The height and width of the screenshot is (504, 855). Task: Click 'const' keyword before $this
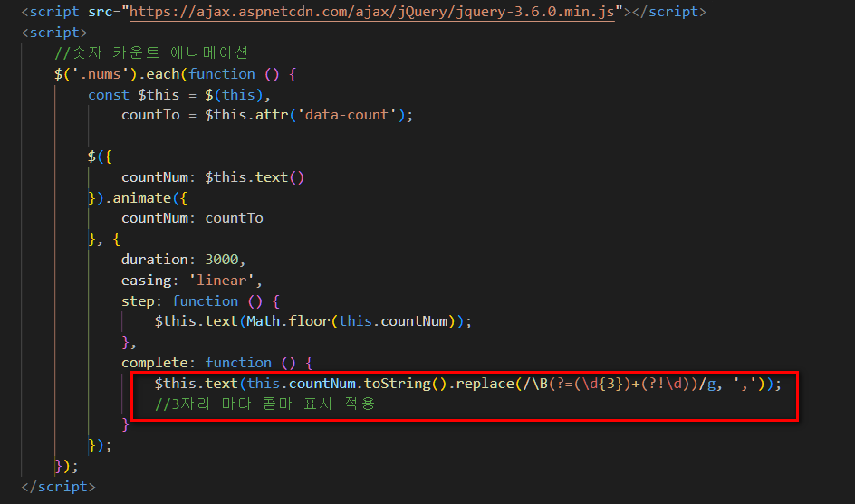click(x=109, y=95)
